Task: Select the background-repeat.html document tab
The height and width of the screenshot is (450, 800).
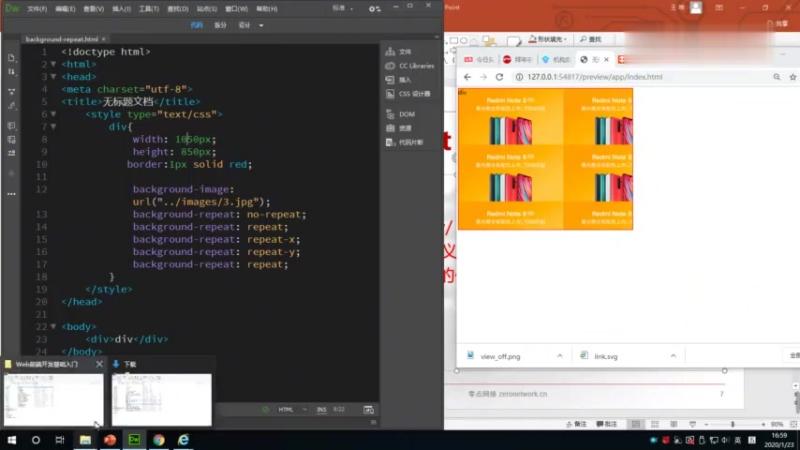Action: tap(61, 39)
